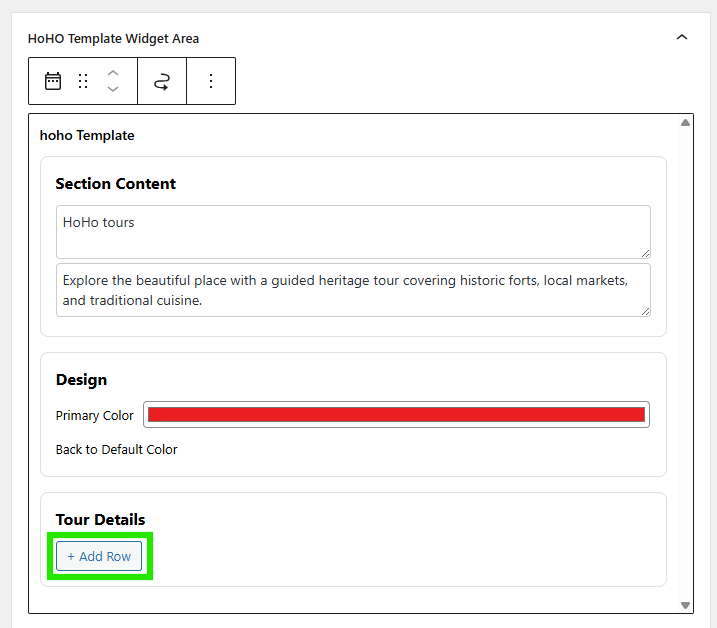Move block up with the up chevron
Screen dimensions: 717x628
tap(113, 73)
